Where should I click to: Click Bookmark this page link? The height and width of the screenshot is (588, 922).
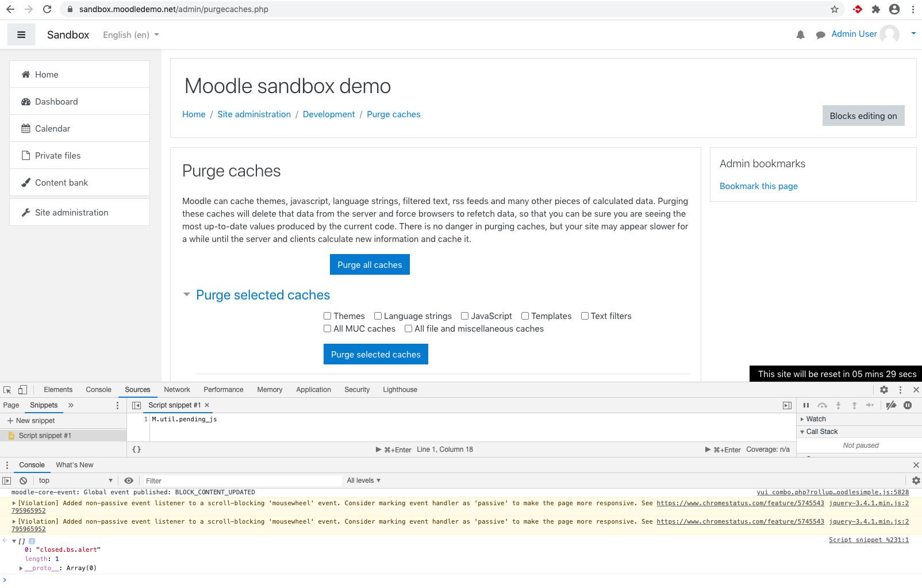coord(759,186)
